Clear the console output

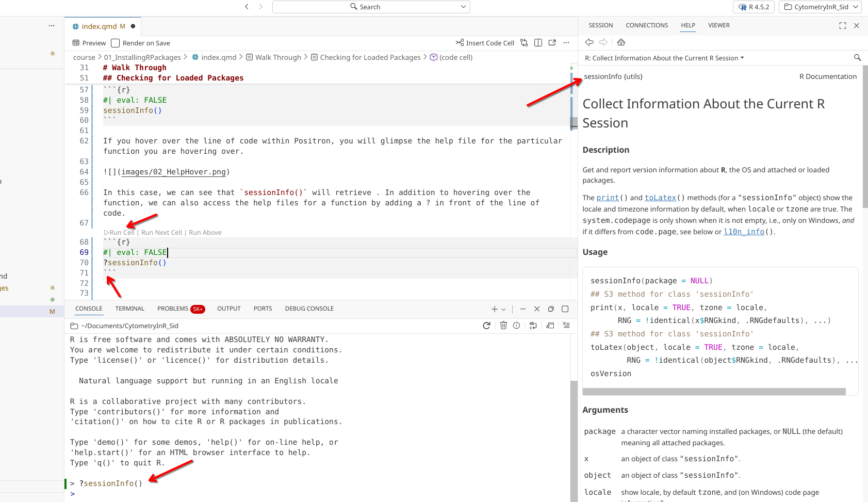tap(566, 326)
